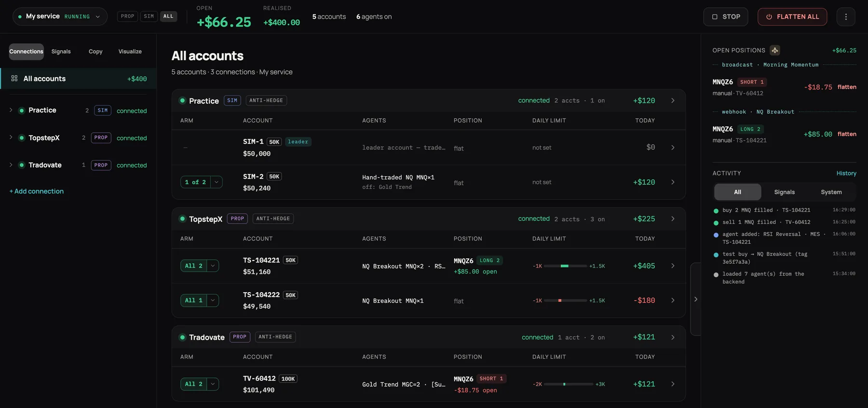Click the icon next to Open Positions

pos(775,50)
